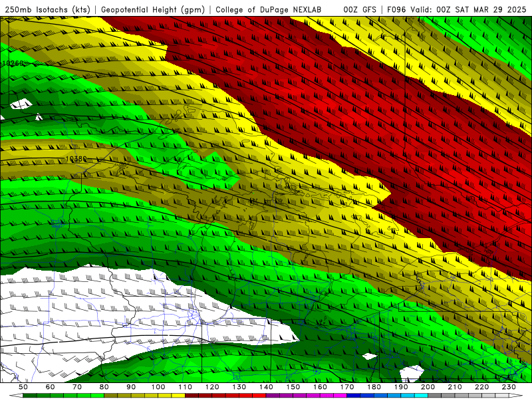Select the dark blue swatch starting at 170
The image size is (532, 399).
[354, 396]
